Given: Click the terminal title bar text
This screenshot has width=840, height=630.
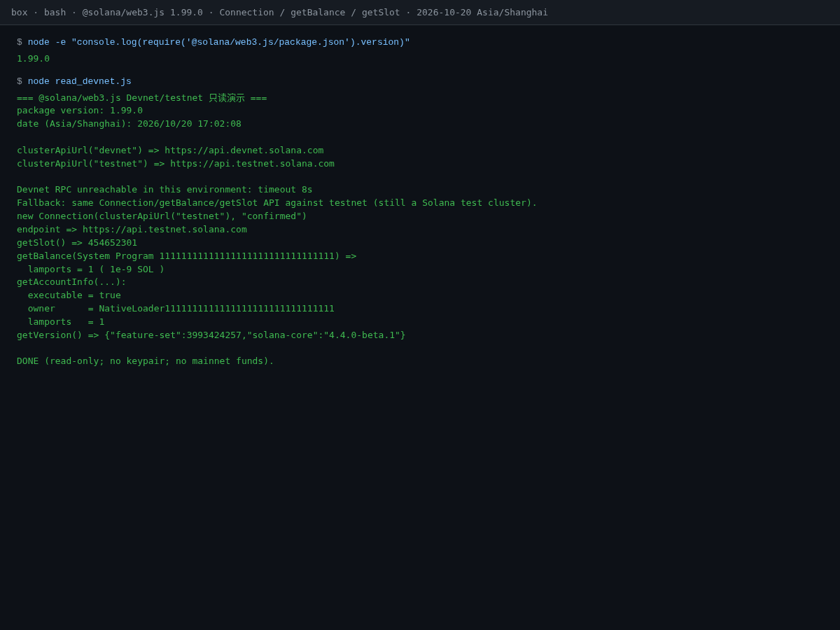Looking at the screenshot, I should [x=279, y=13].
